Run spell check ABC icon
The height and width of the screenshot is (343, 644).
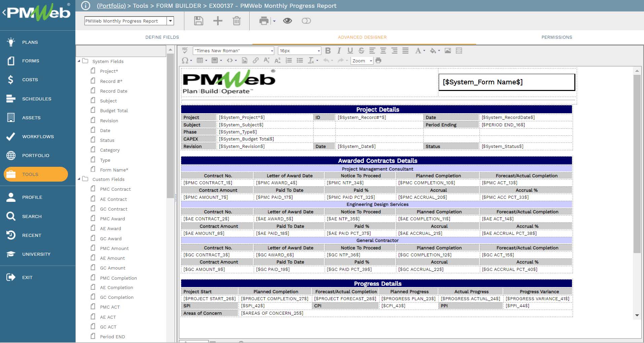pos(185,51)
